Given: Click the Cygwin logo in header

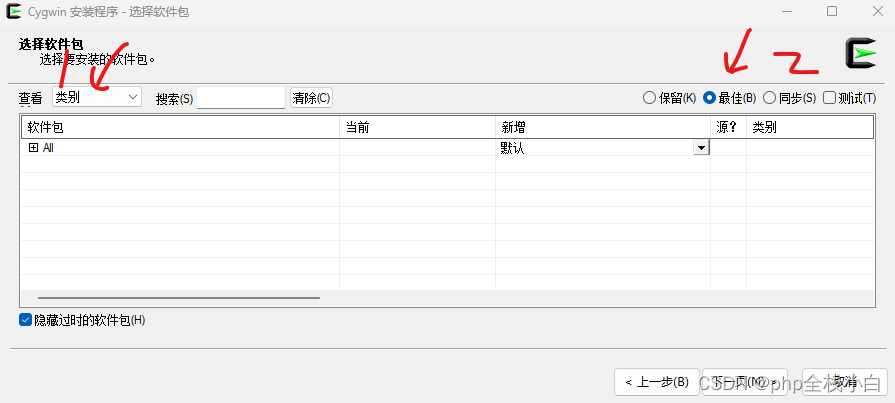Looking at the screenshot, I should (861, 53).
